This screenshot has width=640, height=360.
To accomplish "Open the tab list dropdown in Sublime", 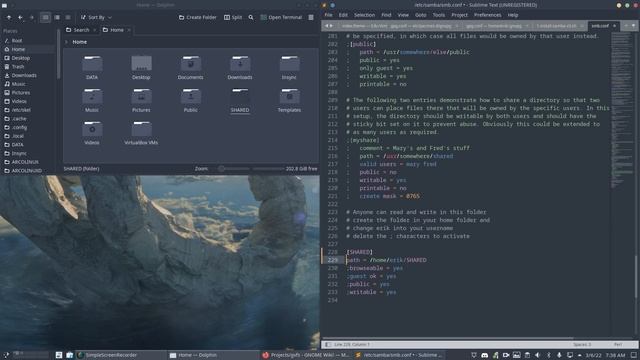I will 633,26.
